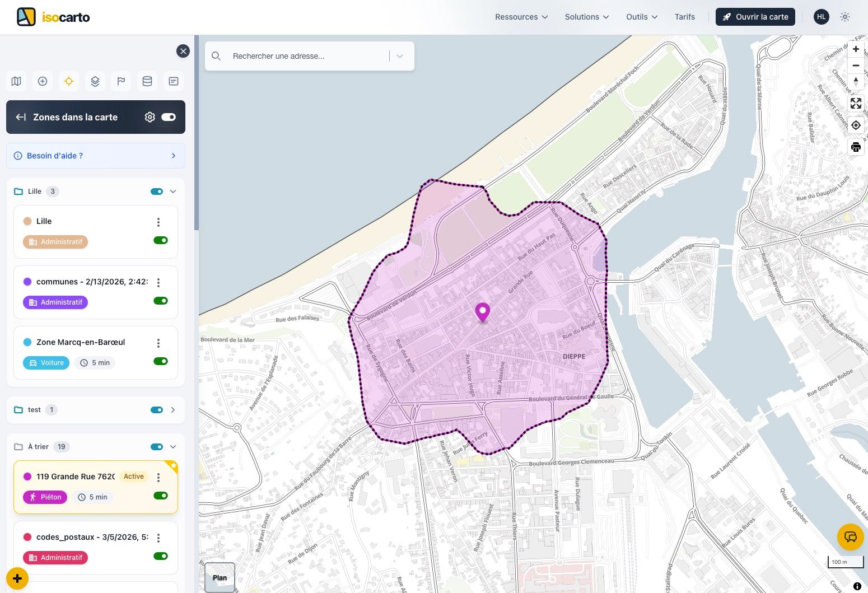Toggle the 119 Grande Rue zone visibility

click(161, 496)
